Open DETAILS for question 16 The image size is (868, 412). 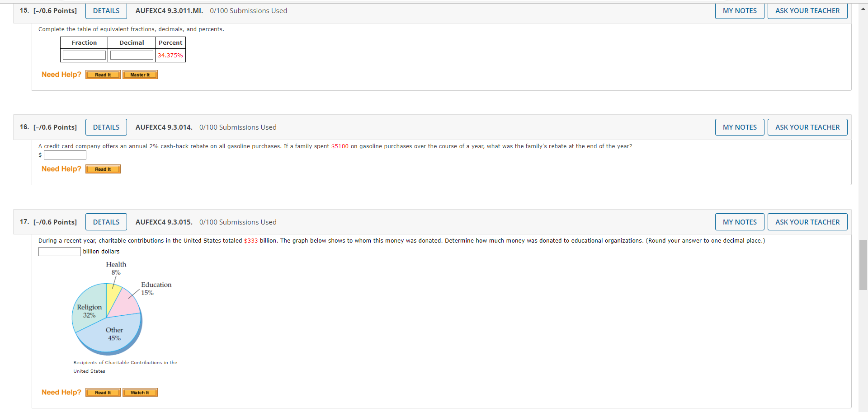pyautogui.click(x=106, y=127)
